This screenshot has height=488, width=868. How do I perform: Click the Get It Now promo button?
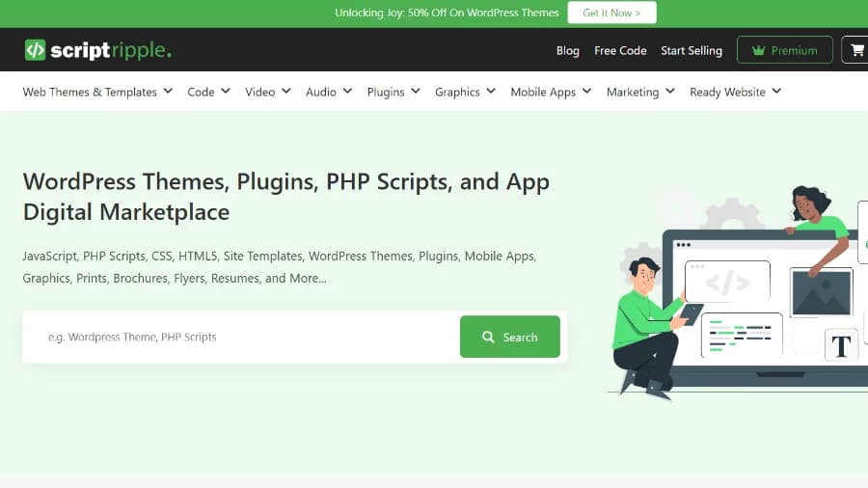(611, 13)
